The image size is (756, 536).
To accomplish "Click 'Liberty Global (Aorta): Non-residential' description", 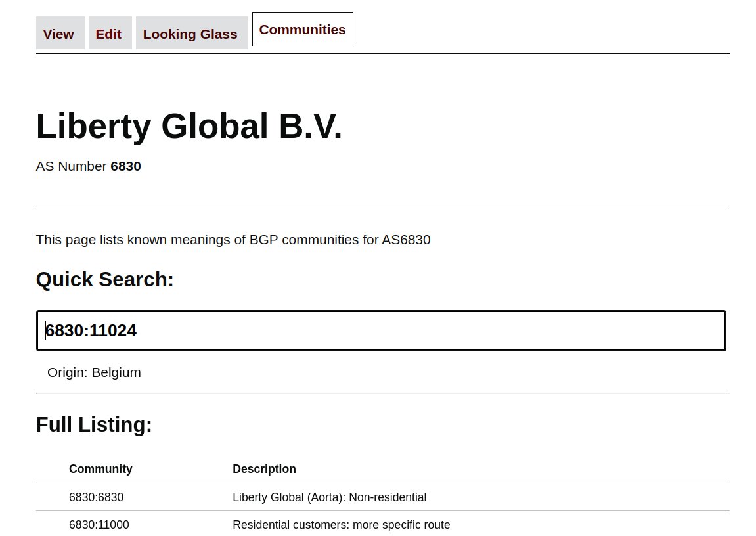I will 329,497.
